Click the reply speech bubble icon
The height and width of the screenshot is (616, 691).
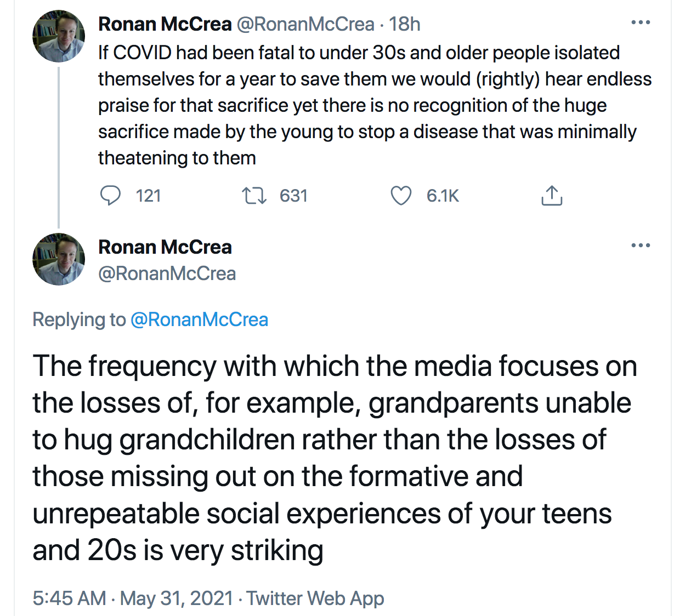pos(111,196)
